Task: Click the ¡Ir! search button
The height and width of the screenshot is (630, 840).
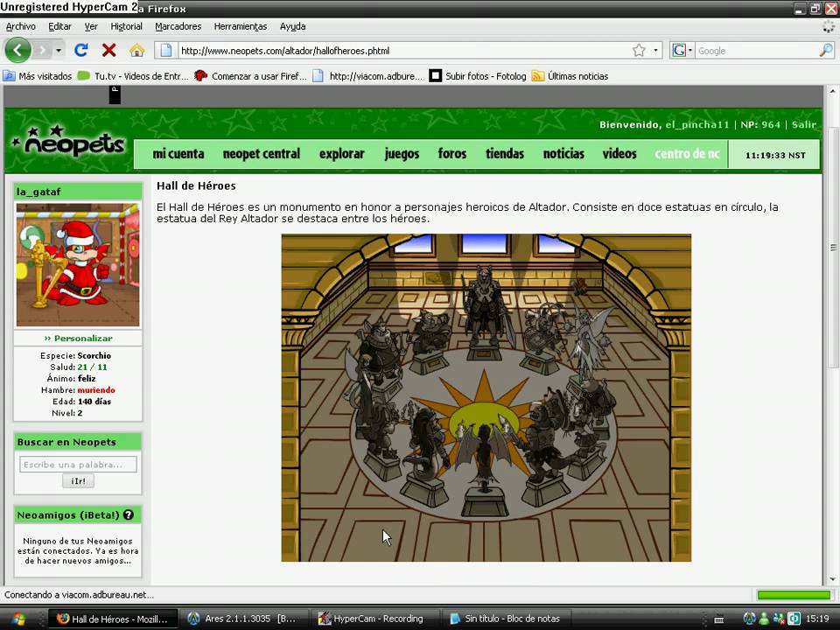Action: pyautogui.click(x=78, y=481)
